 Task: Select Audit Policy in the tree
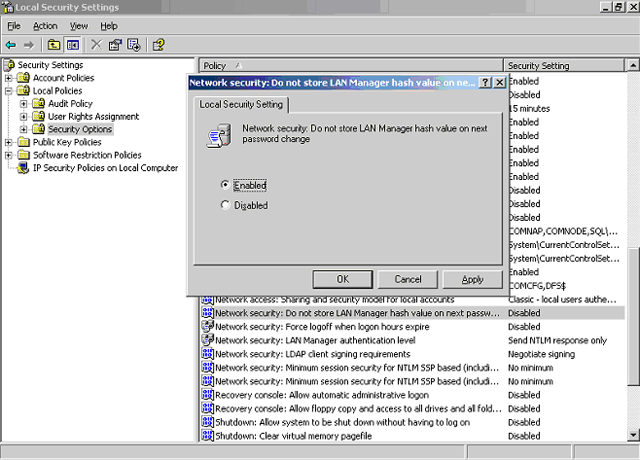[x=70, y=104]
